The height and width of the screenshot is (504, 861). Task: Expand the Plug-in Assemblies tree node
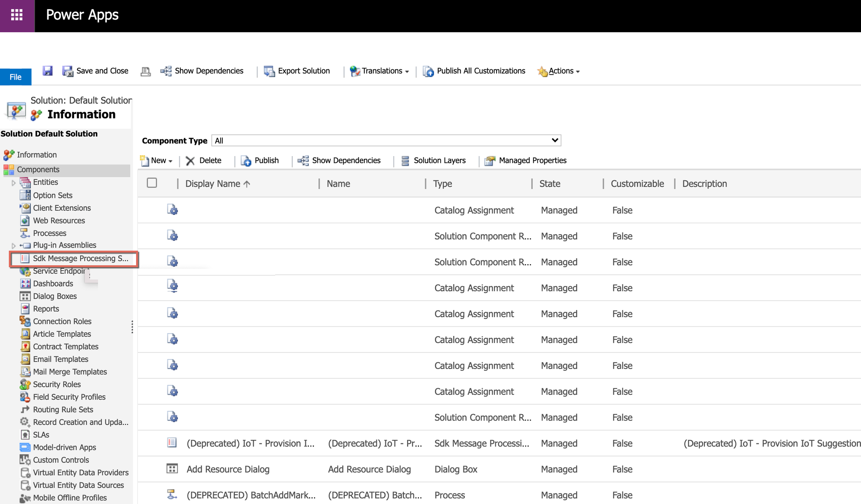(x=13, y=245)
